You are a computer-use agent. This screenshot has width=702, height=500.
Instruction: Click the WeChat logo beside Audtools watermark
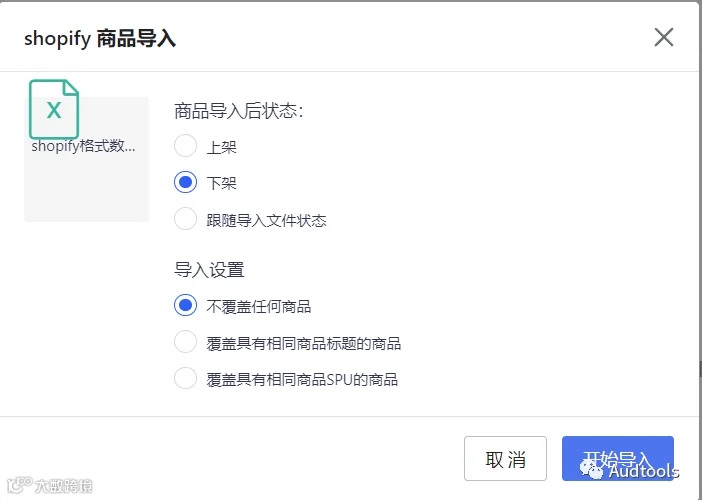click(593, 470)
